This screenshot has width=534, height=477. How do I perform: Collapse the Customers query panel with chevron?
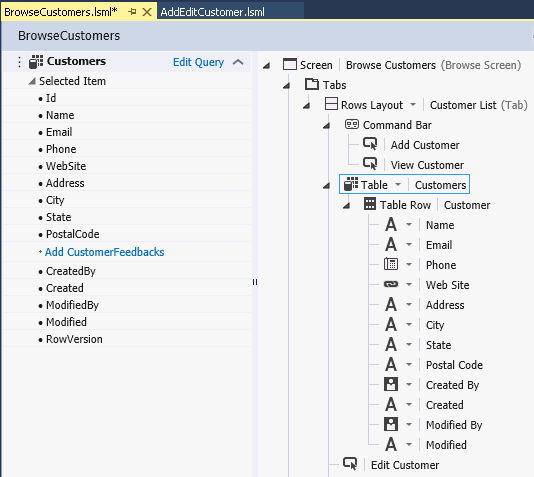(x=238, y=62)
